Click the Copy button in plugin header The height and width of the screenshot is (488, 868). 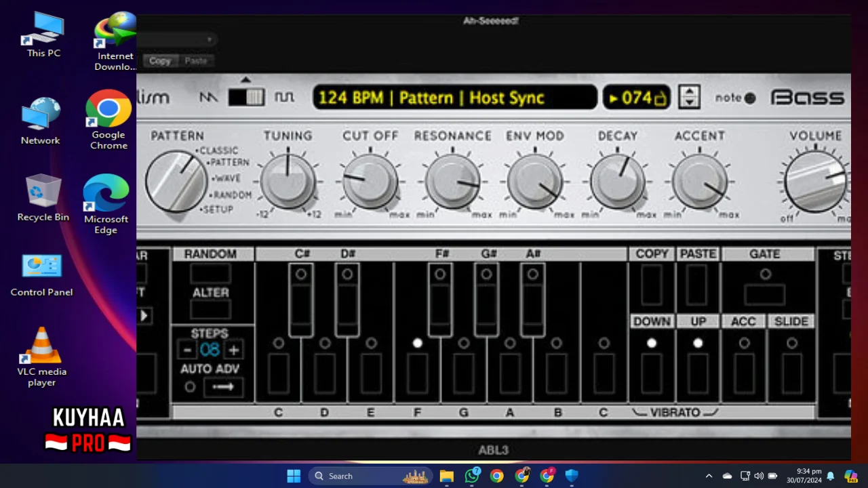coord(160,60)
